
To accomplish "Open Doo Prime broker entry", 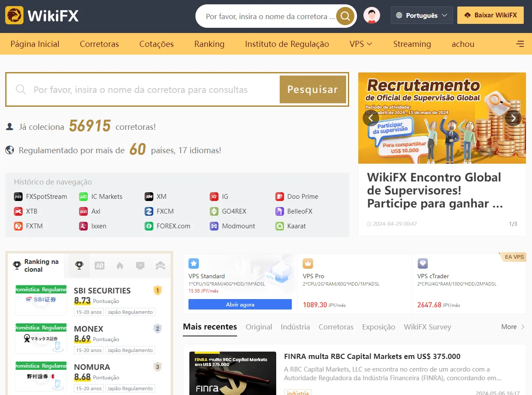I will point(297,197).
